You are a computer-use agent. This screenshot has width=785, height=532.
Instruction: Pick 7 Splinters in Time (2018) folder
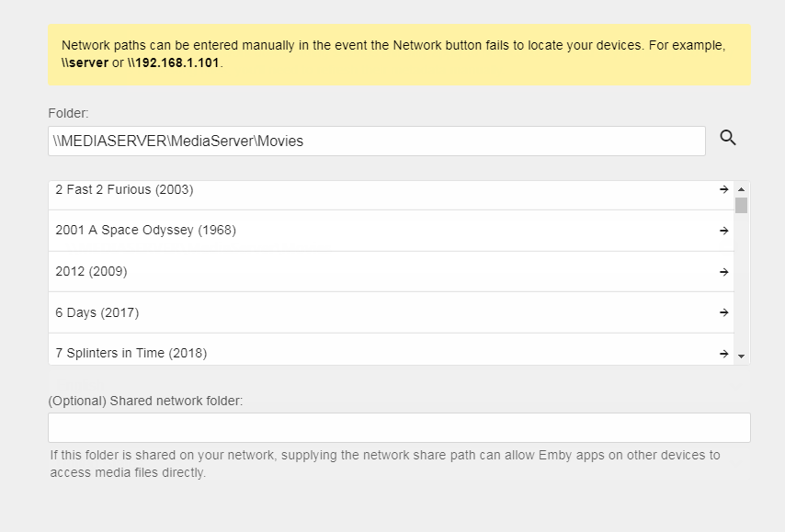[x=131, y=353]
